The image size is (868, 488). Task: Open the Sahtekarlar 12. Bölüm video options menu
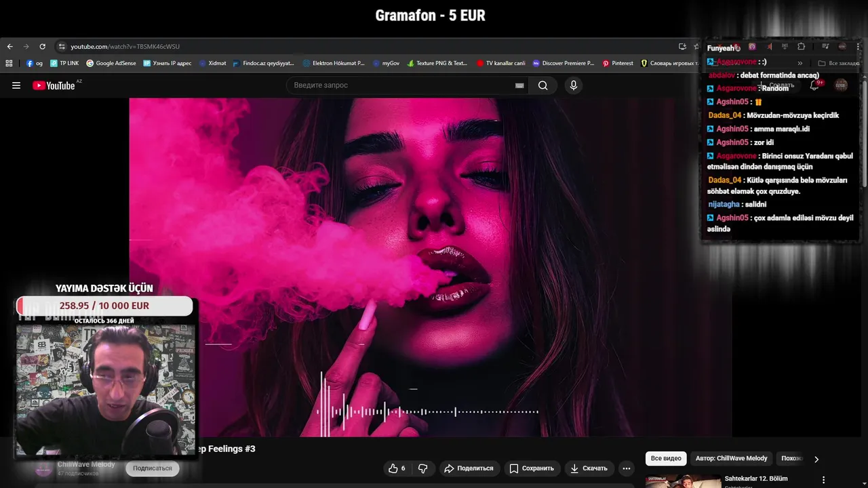[824, 480]
